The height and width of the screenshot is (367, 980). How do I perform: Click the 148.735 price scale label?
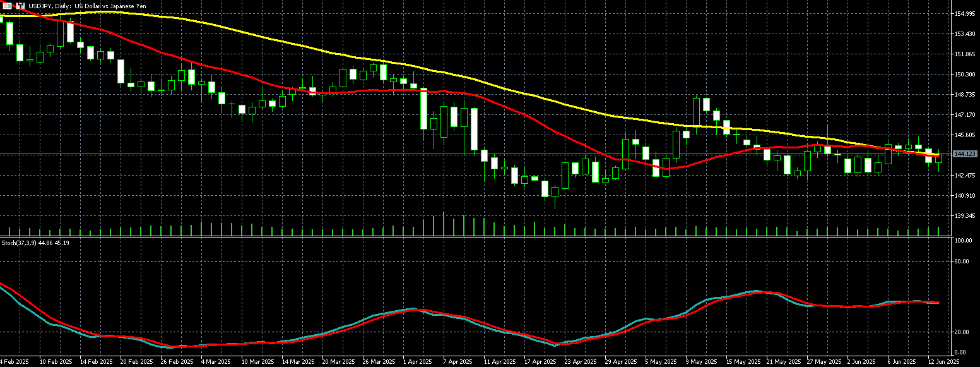click(965, 95)
